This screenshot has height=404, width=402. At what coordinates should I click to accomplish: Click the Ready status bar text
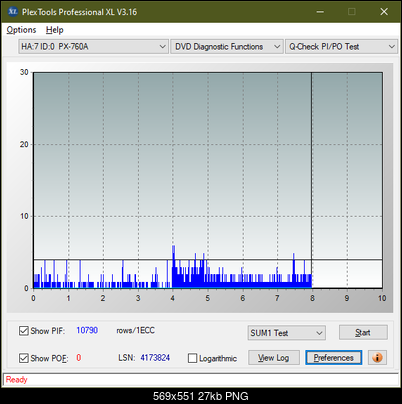pos(17,380)
